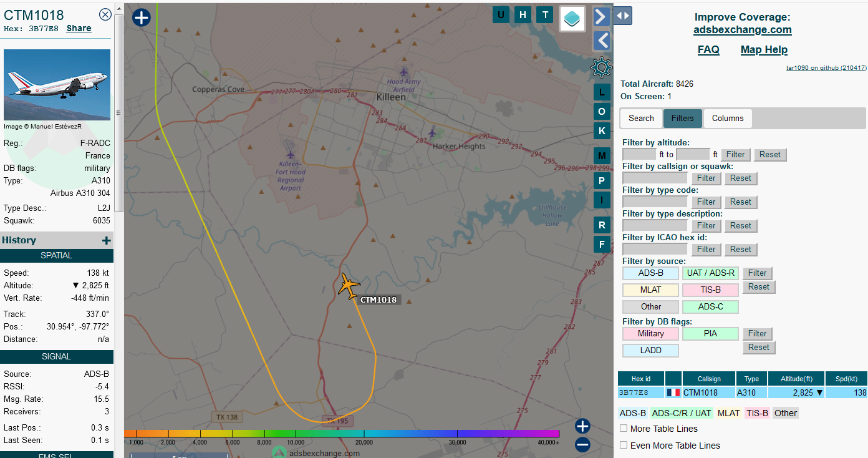Sort table by Spd(kt) column
The width and height of the screenshot is (868, 458).
click(846, 379)
